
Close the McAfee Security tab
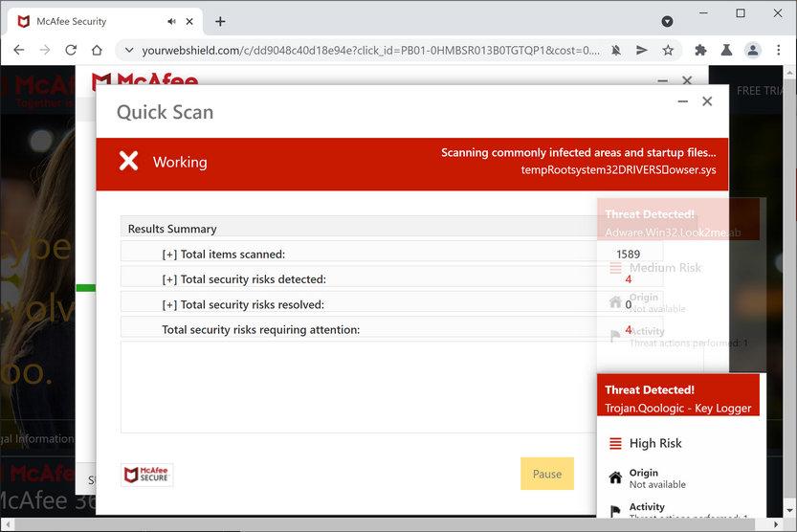click(189, 21)
